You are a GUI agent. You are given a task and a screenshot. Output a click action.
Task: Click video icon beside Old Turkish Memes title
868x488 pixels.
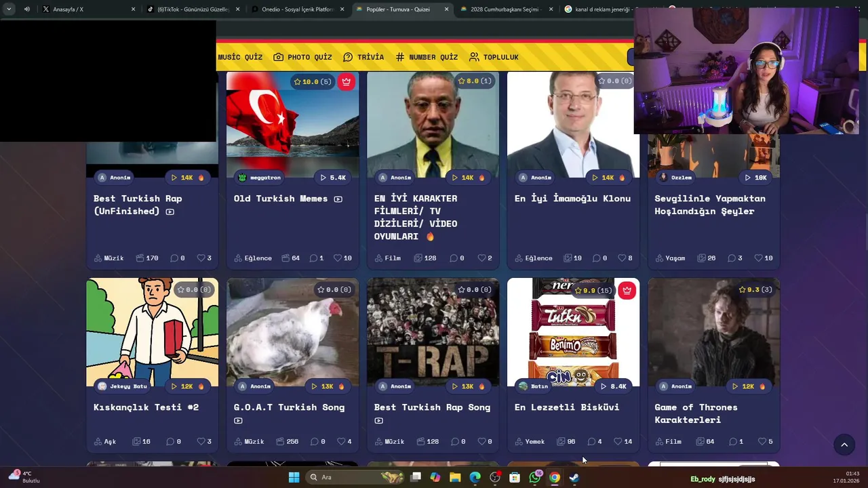[338, 199]
